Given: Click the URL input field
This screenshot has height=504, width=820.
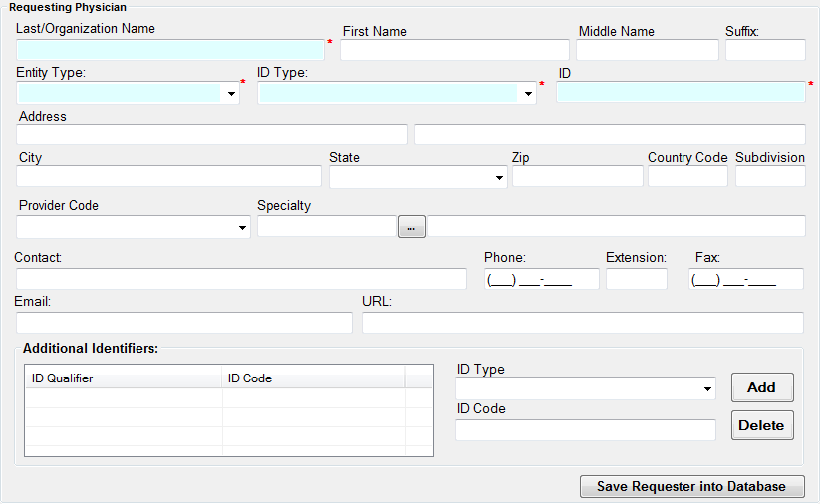Looking at the screenshot, I should coord(582,323).
